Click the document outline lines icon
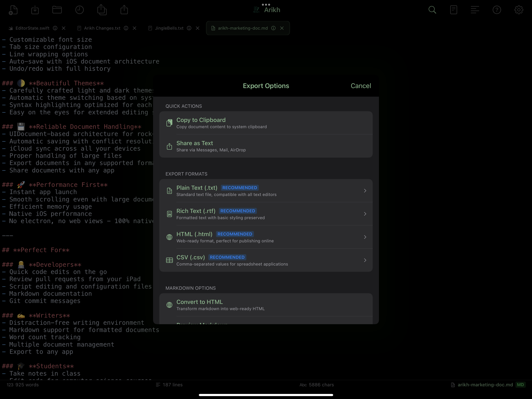The height and width of the screenshot is (399, 532). 475,10
